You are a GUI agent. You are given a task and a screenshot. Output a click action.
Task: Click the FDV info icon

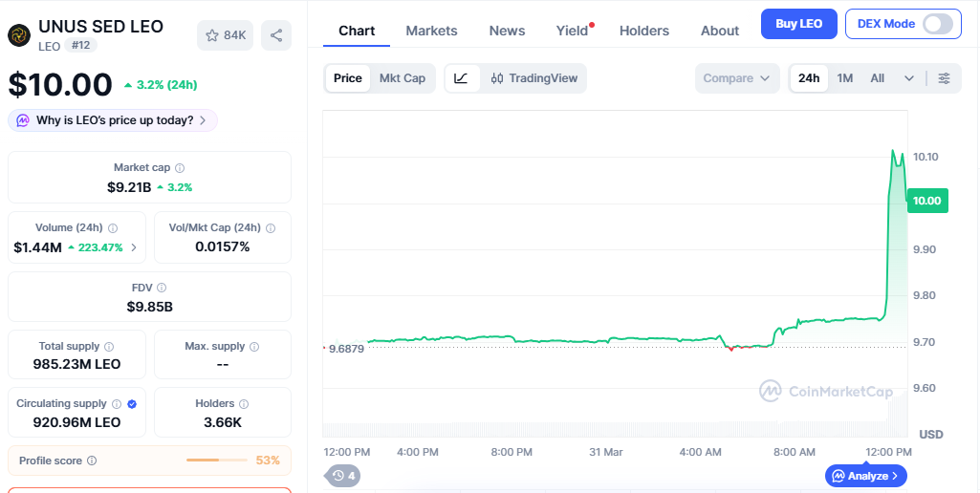(x=162, y=288)
